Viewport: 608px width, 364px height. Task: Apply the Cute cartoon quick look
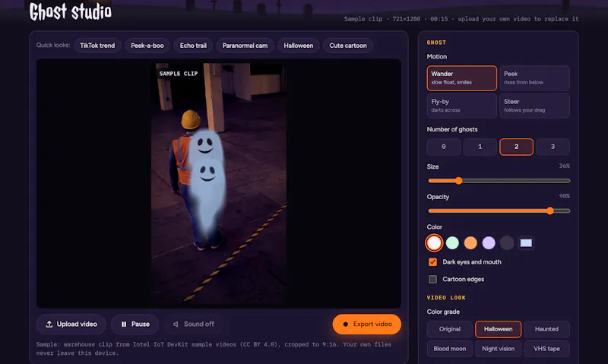348,46
